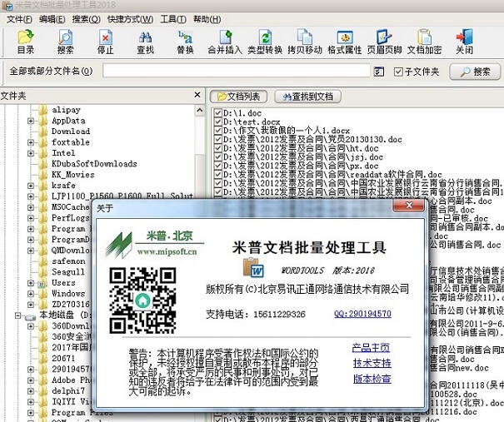
Task: Open the 拷贝移动 copy move tool
Action: point(305,42)
